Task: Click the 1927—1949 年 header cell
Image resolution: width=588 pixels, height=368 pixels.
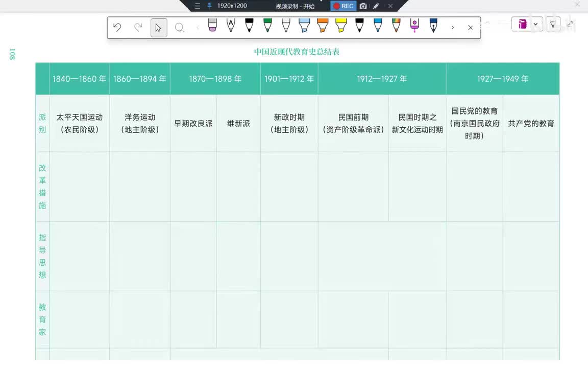Action: [x=502, y=79]
